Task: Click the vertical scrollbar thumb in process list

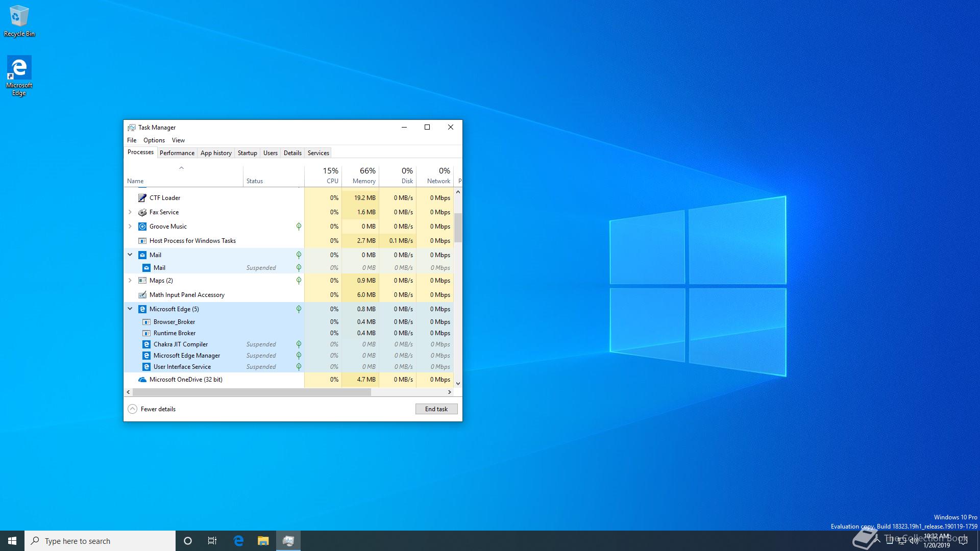Action: coord(458,228)
